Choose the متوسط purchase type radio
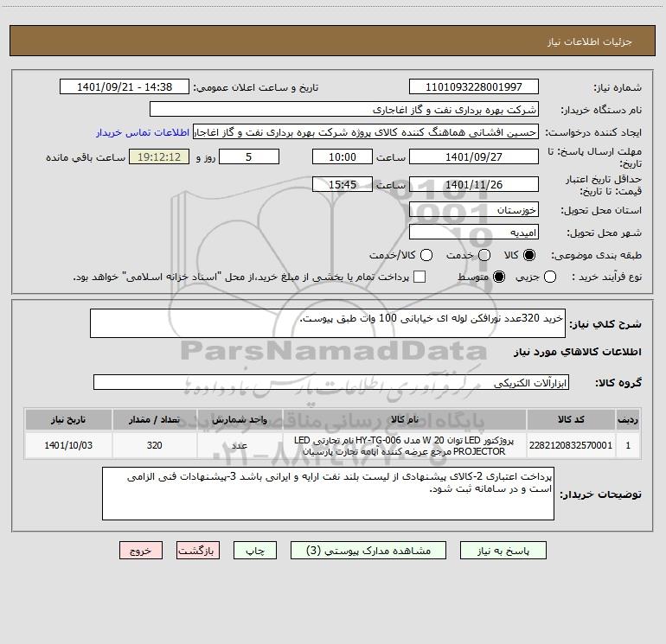The height and width of the screenshot is (644, 666). pyautogui.click(x=499, y=277)
